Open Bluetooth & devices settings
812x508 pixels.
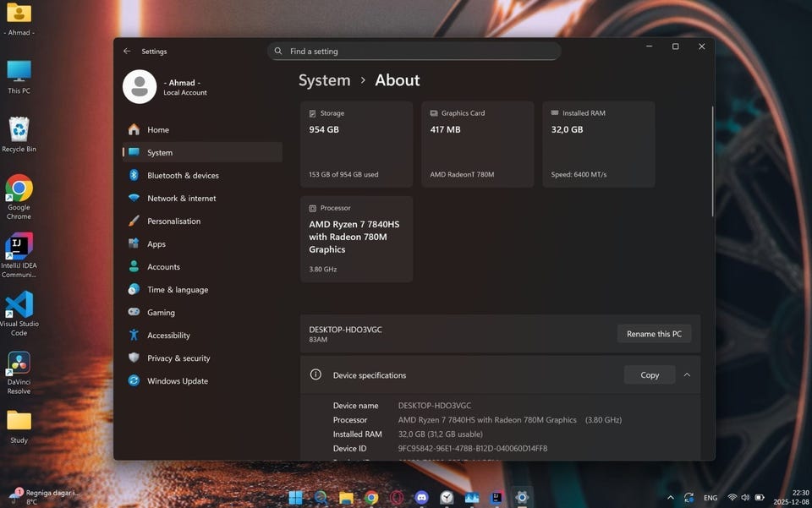click(183, 176)
